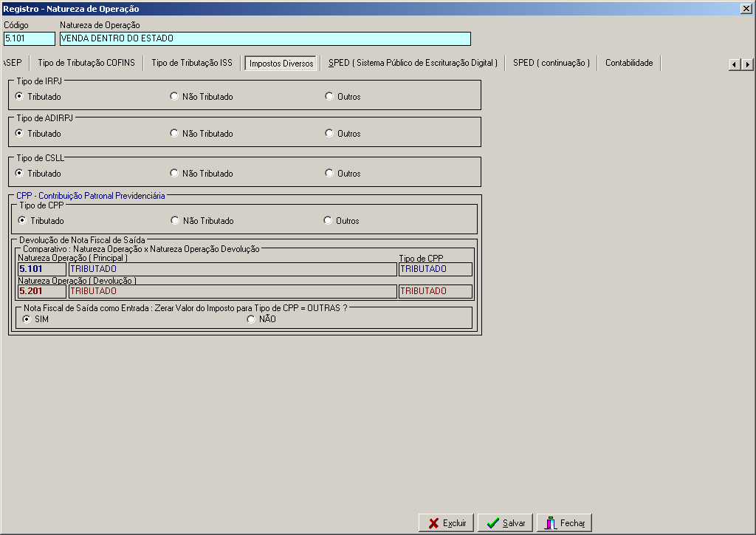Close the Registro Natureza de Operação window
756x535 pixels.
[746, 9]
